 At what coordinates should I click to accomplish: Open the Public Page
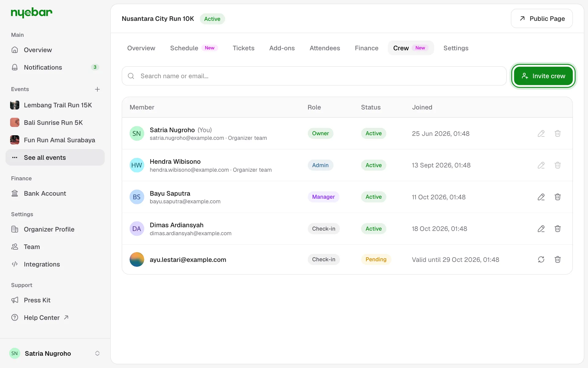(x=542, y=19)
